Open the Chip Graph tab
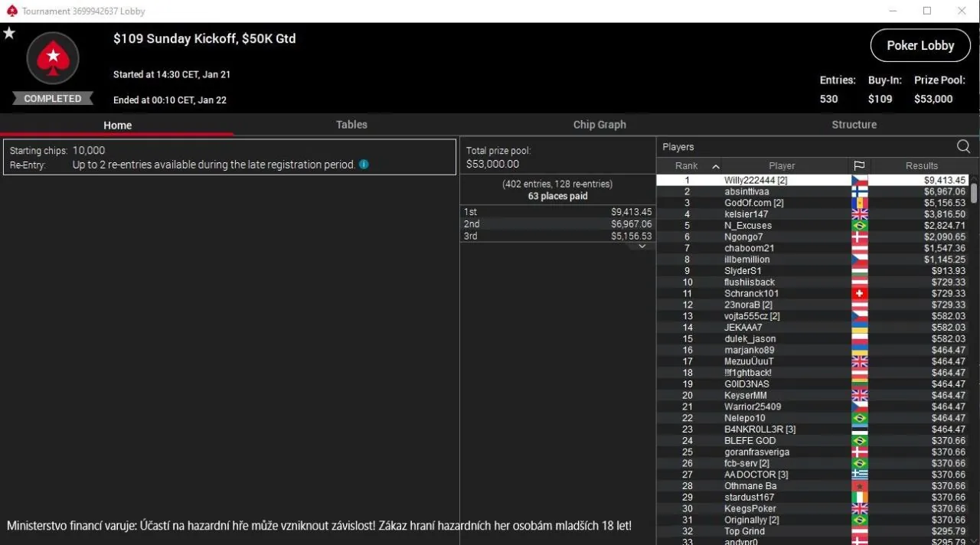 coord(599,125)
